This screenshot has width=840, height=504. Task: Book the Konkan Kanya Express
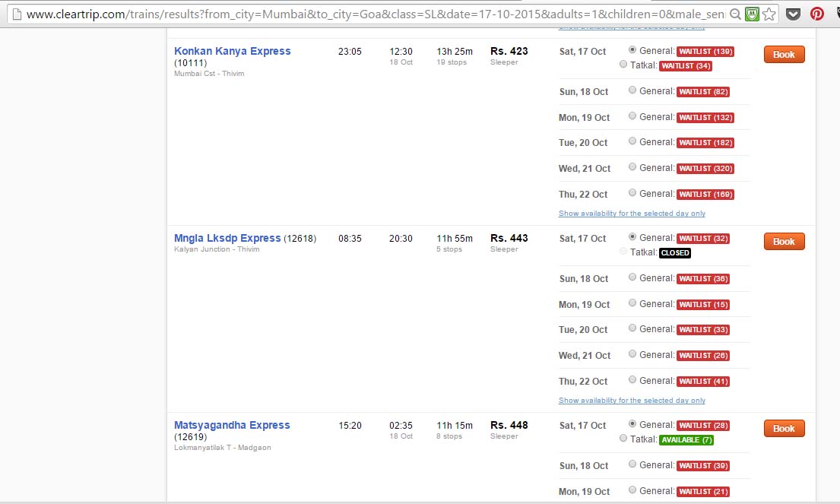coord(783,54)
